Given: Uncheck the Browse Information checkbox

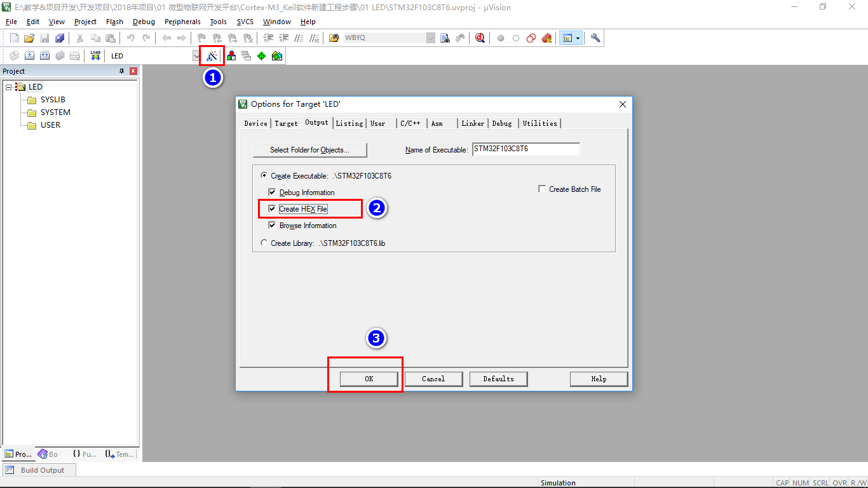Looking at the screenshot, I should pos(272,226).
